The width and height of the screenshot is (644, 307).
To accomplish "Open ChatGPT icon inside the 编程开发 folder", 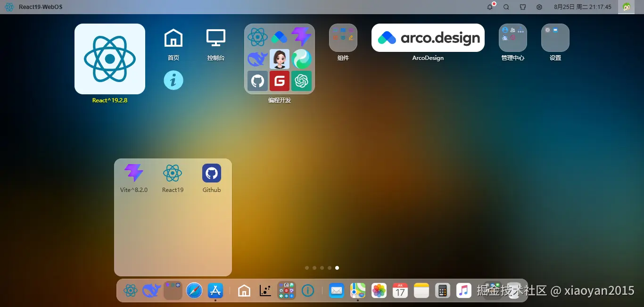I will (301, 81).
